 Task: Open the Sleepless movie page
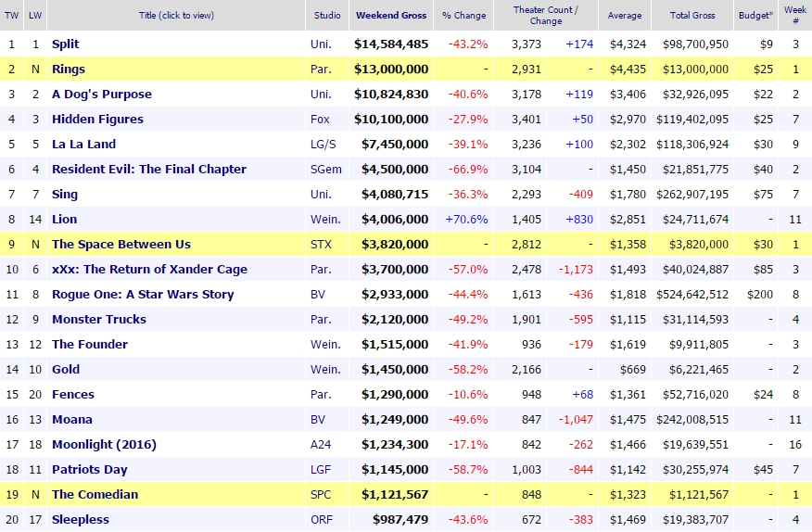click(81, 520)
